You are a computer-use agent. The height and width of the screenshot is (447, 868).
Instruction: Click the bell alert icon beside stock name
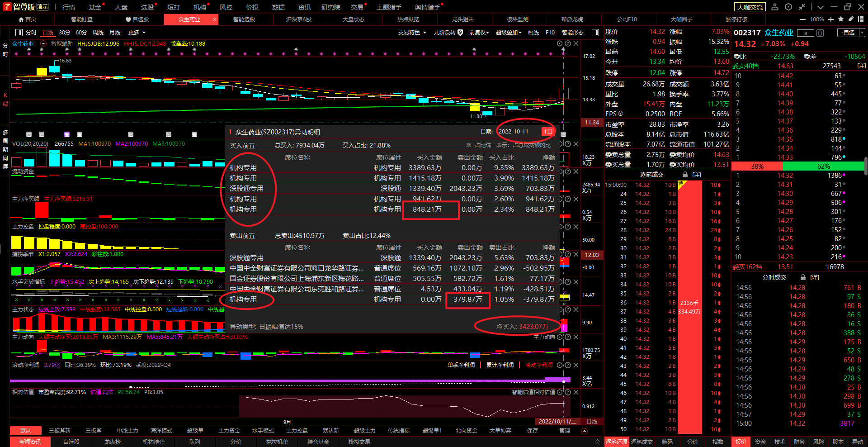coord(820,33)
